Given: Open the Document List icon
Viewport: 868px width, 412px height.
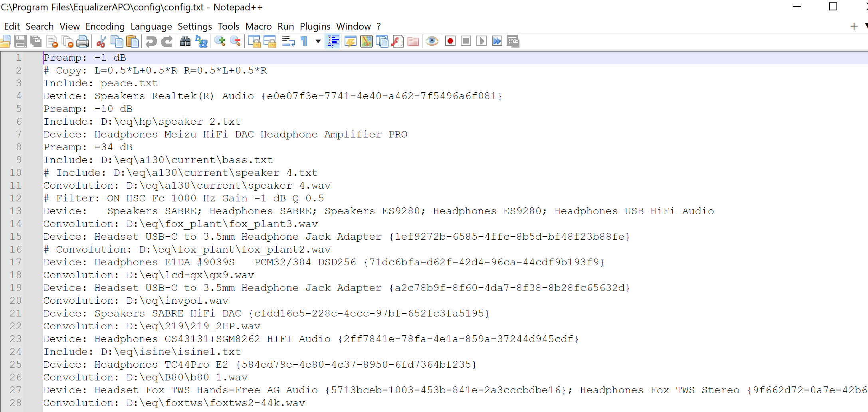Looking at the screenshot, I should pos(382,41).
